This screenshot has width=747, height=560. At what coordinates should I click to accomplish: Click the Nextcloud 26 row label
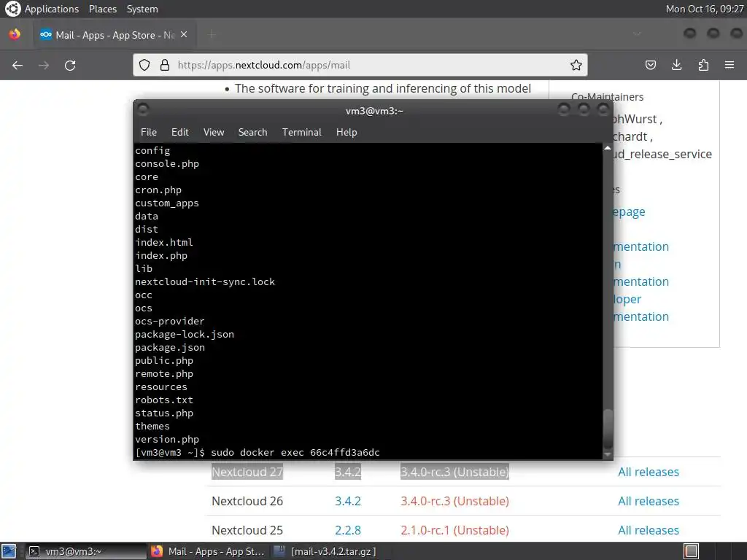coord(247,501)
